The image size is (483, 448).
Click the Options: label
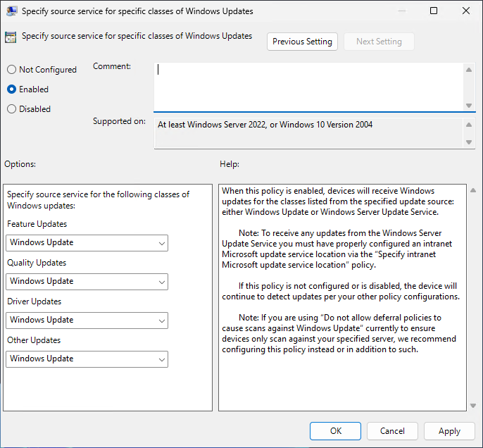(x=20, y=164)
